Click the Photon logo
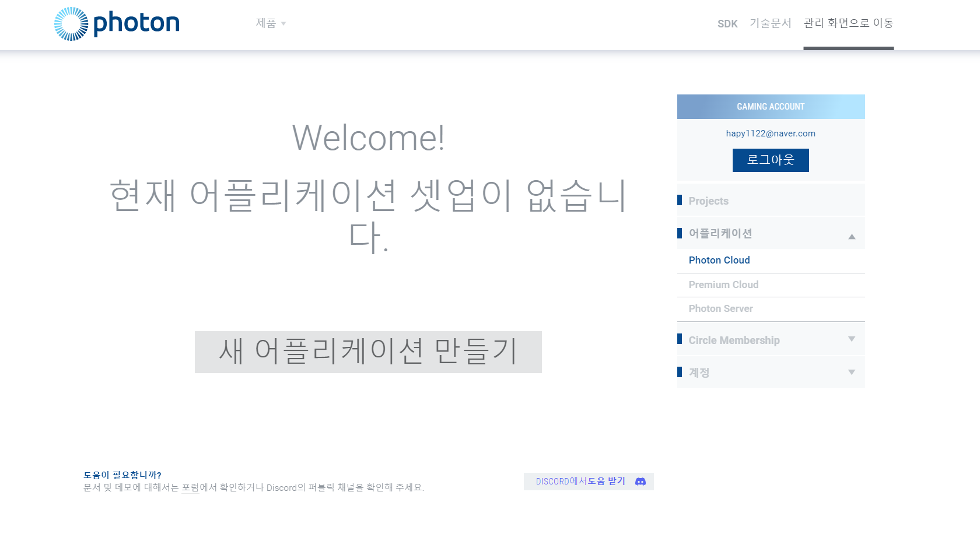 117,24
